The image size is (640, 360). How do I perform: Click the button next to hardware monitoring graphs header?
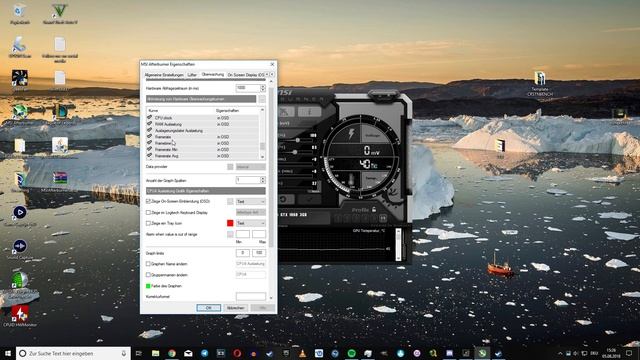pyautogui.click(x=262, y=99)
